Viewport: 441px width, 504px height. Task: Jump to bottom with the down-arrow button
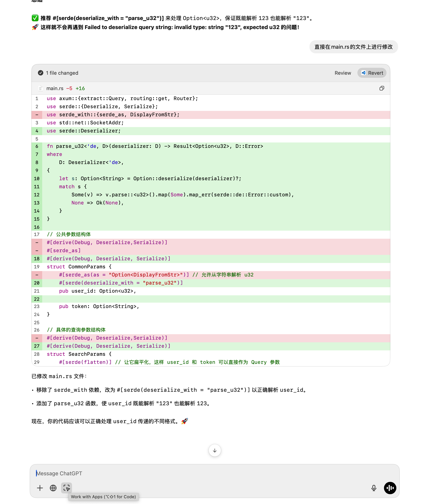point(215,450)
